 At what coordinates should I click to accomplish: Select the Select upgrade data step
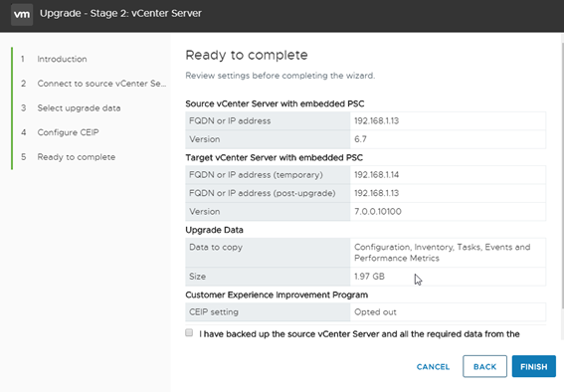coord(79,107)
